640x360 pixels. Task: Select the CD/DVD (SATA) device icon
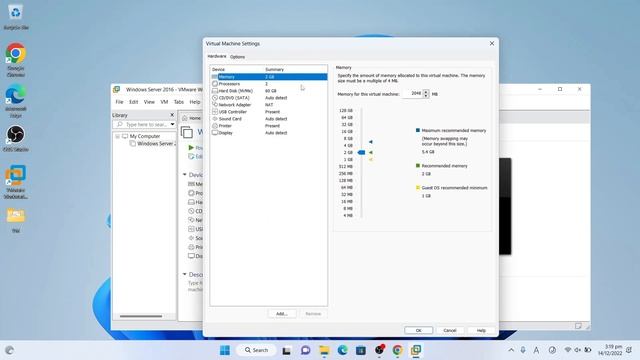(215, 98)
